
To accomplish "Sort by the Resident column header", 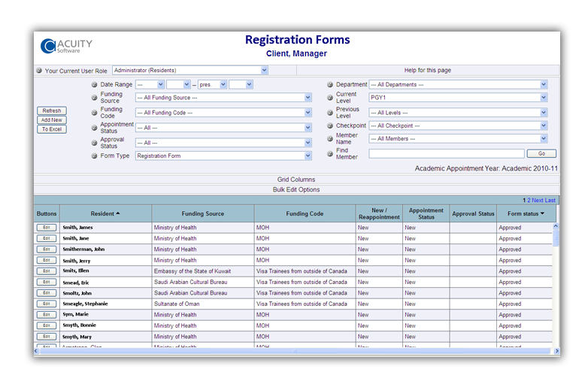I will 105,213.
